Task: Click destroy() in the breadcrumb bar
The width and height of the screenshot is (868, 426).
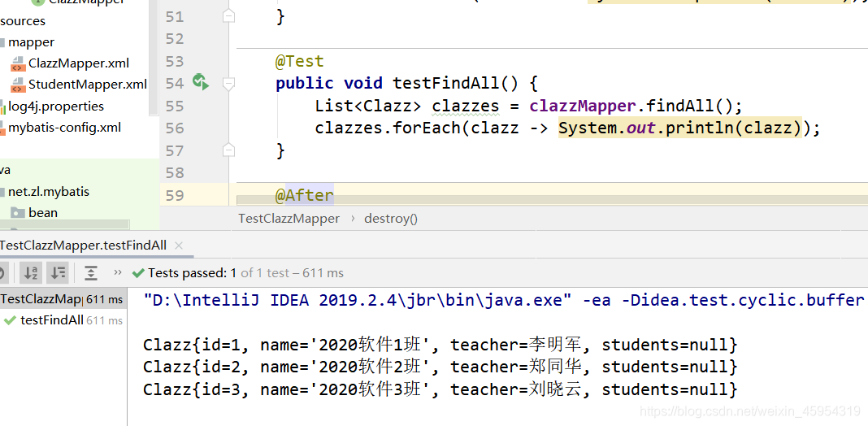Action: tap(391, 218)
